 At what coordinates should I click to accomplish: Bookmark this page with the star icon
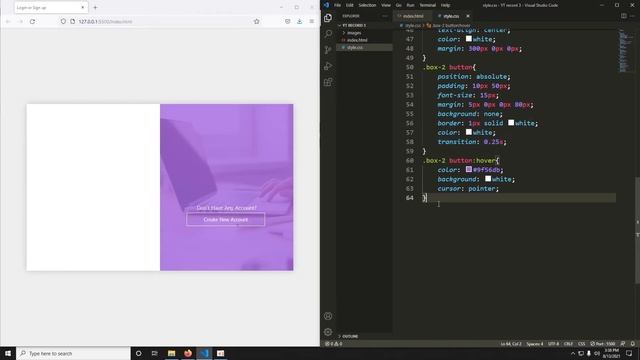pos(256,21)
